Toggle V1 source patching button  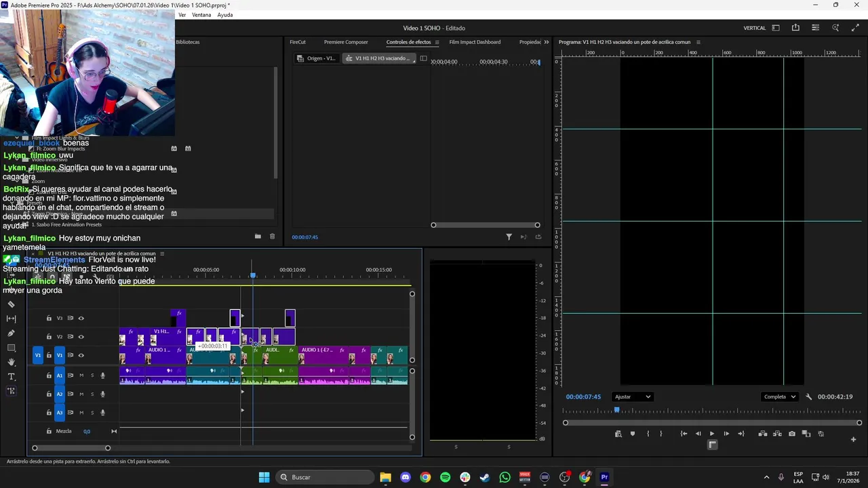click(x=38, y=355)
